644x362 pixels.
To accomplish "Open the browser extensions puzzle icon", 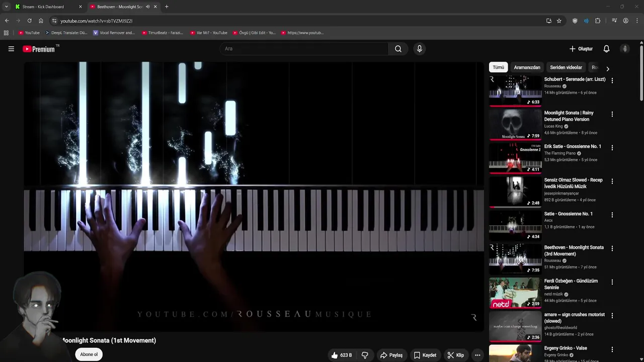I will 598,21.
